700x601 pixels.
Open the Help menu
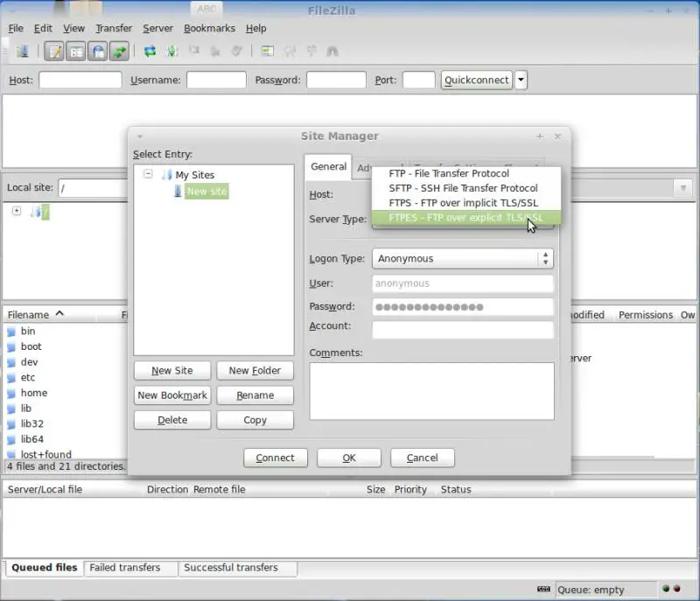255,29
